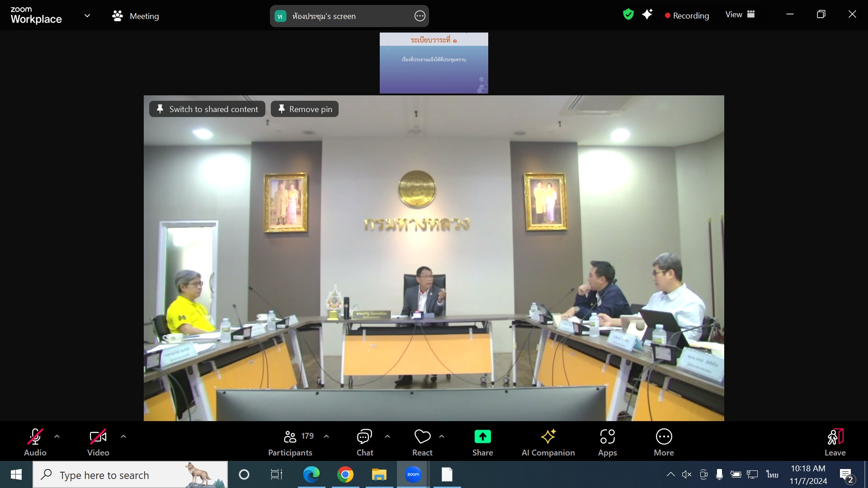Click the green Share screen icon
This screenshot has height=488, width=868.
(482, 436)
